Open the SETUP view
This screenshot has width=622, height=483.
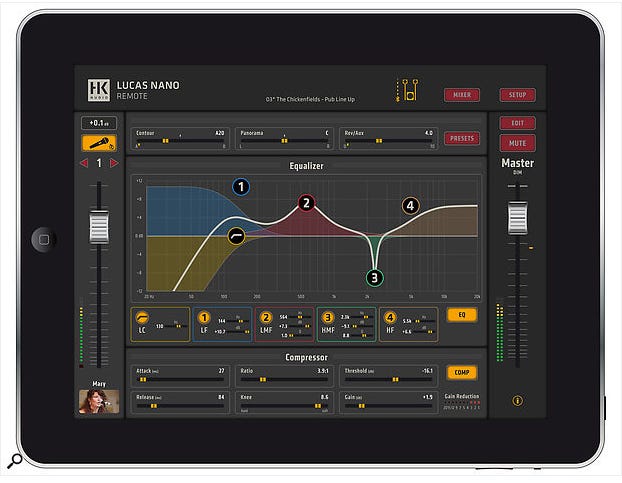coord(517,95)
